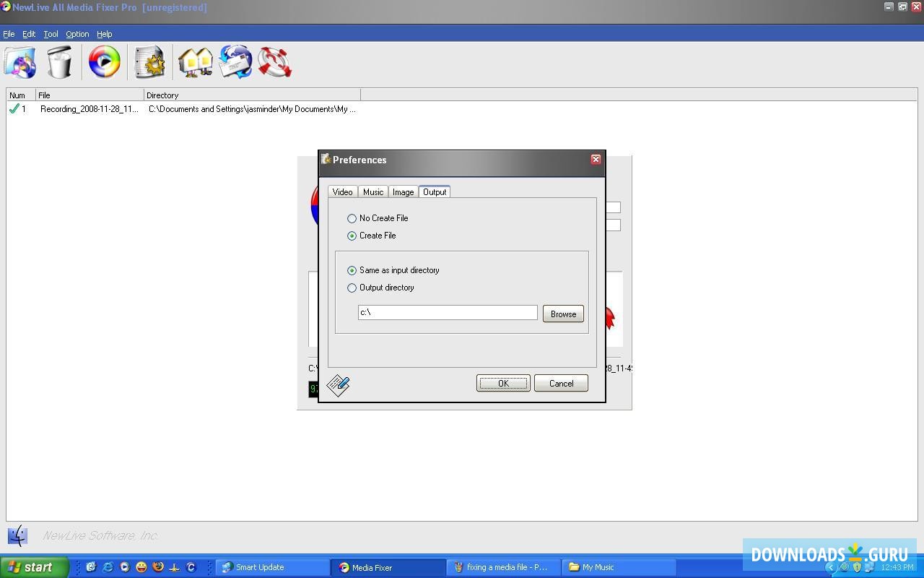Image resolution: width=924 pixels, height=578 pixels.
Task: Click the output directory path field
Action: pyautogui.click(x=448, y=312)
